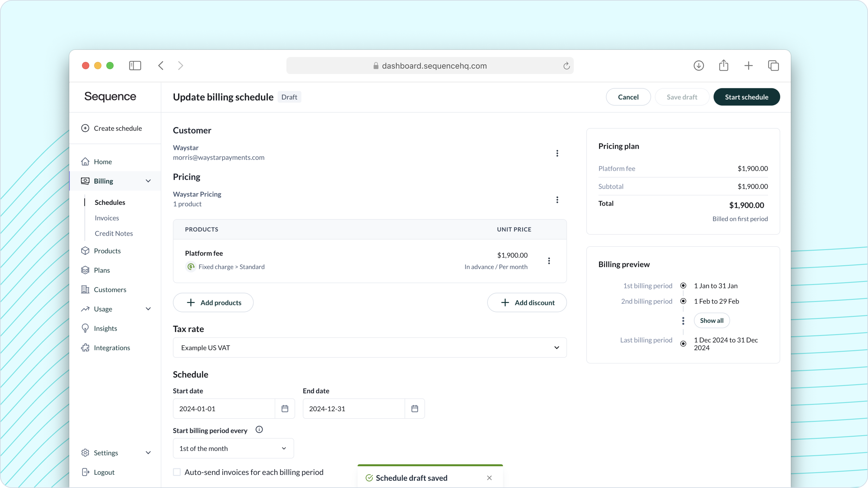This screenshot has height=488, width=868.
Task: Click the Usage navigation icon
Action: coord(85,309)
